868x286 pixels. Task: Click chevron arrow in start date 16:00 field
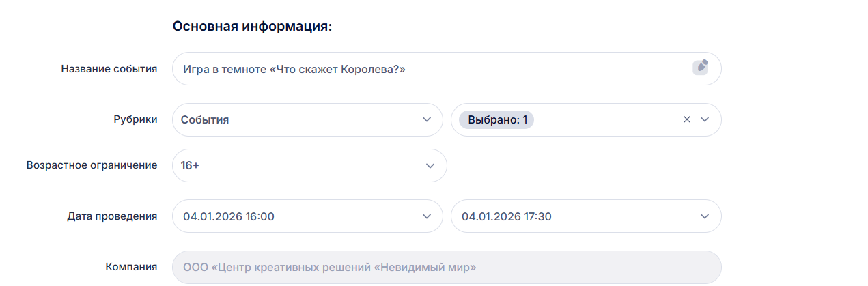point(428,216)
